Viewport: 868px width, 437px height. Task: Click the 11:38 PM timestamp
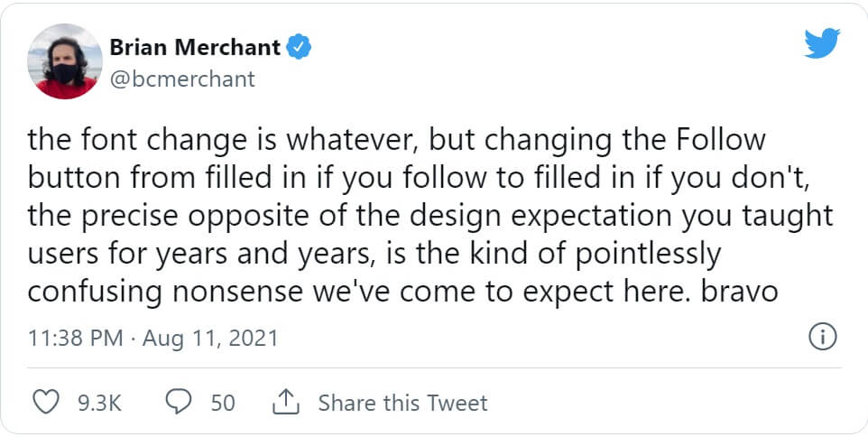click(x=75, y=339)
